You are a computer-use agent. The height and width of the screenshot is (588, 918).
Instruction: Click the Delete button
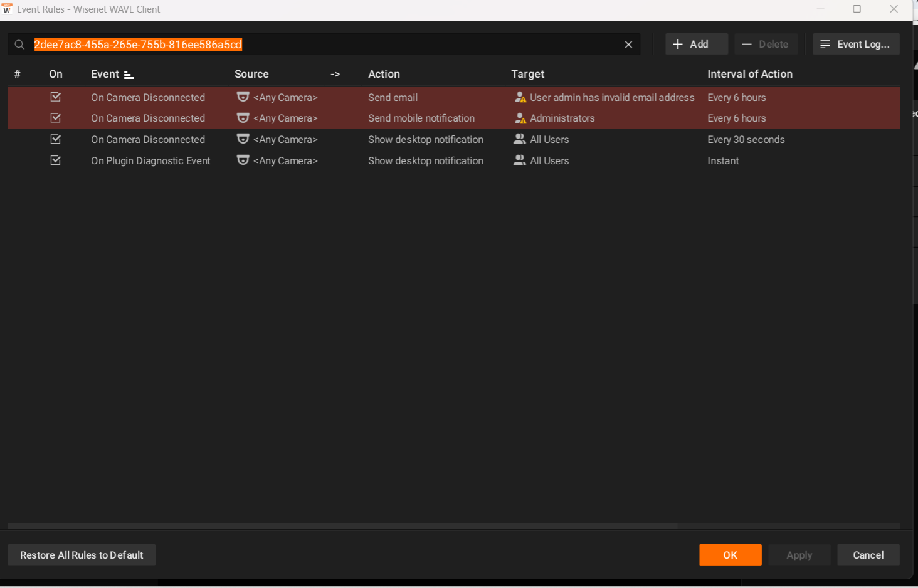[766, 45]
